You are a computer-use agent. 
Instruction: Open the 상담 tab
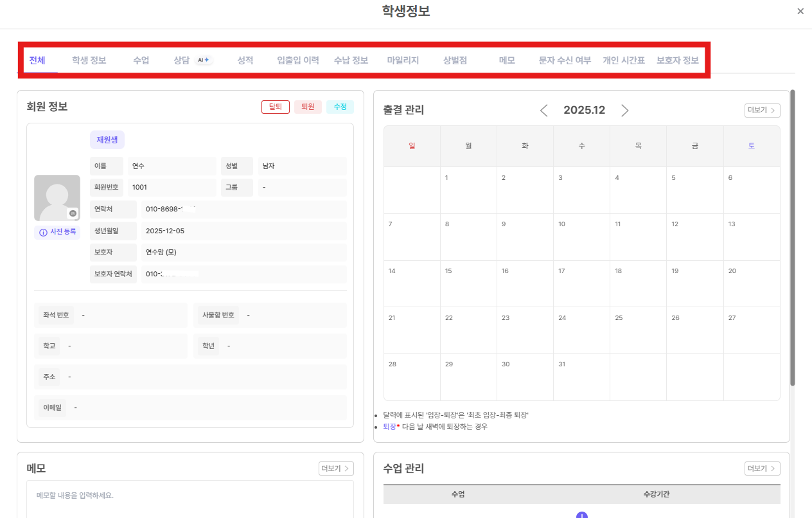[181, 60]
